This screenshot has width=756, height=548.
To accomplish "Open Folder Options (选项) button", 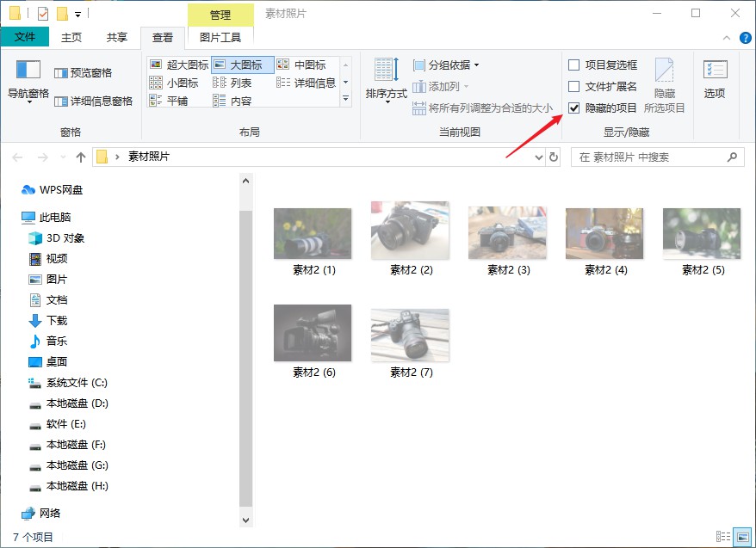I will pos(715,79).
